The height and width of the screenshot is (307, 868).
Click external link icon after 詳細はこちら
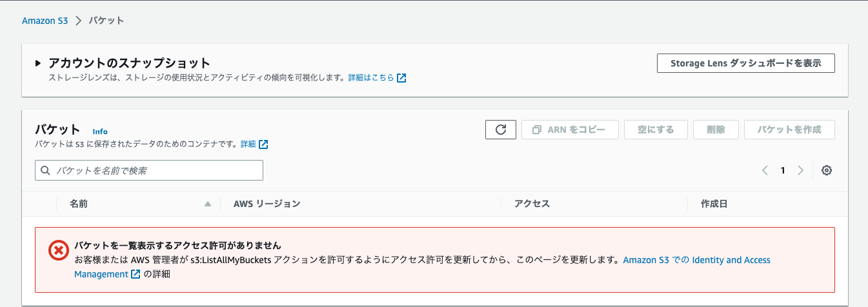pyautogui.click(x=401, y=78)
